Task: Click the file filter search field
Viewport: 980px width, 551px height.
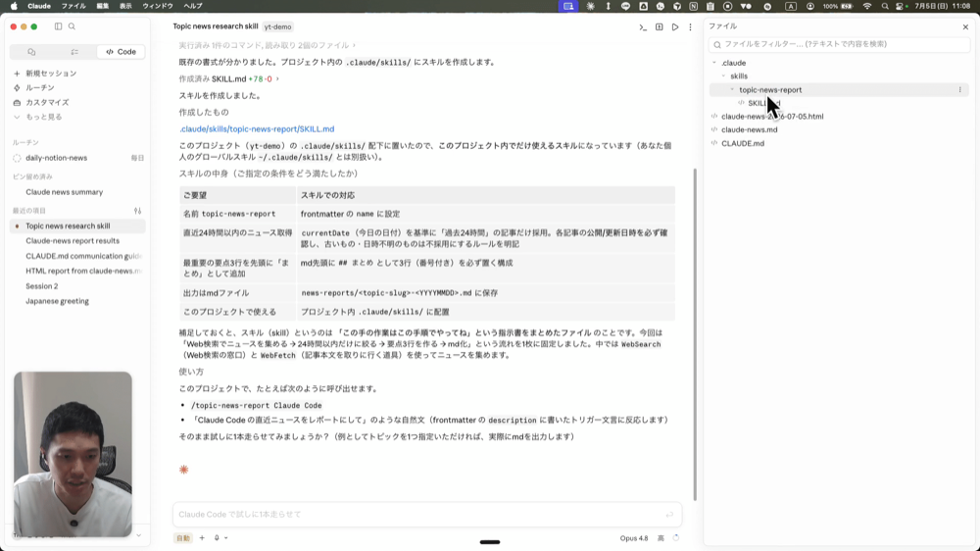Action: coord(839,44)
